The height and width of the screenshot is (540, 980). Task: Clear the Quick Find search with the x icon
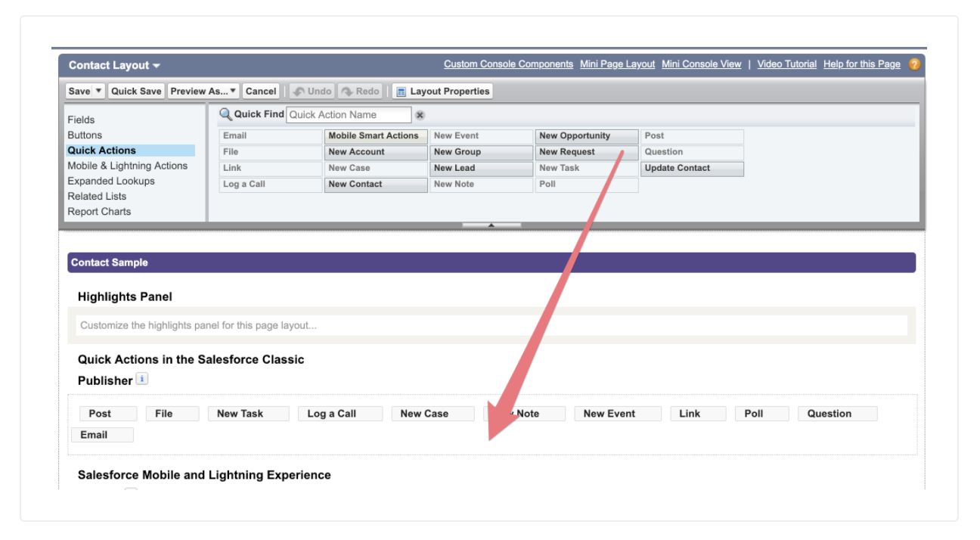(420, 115)
